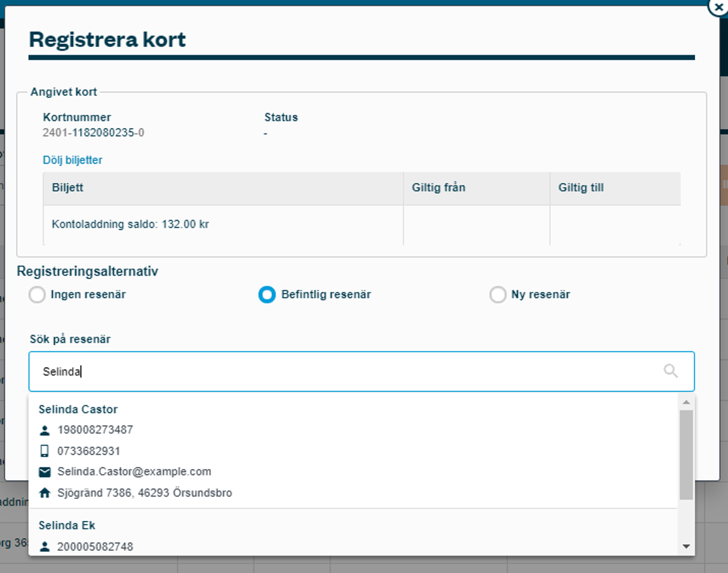The height and width of the screenshot is (573, 728).
Task: Choose the Ny resenär radio option
Action: click(x=498, y=295)
